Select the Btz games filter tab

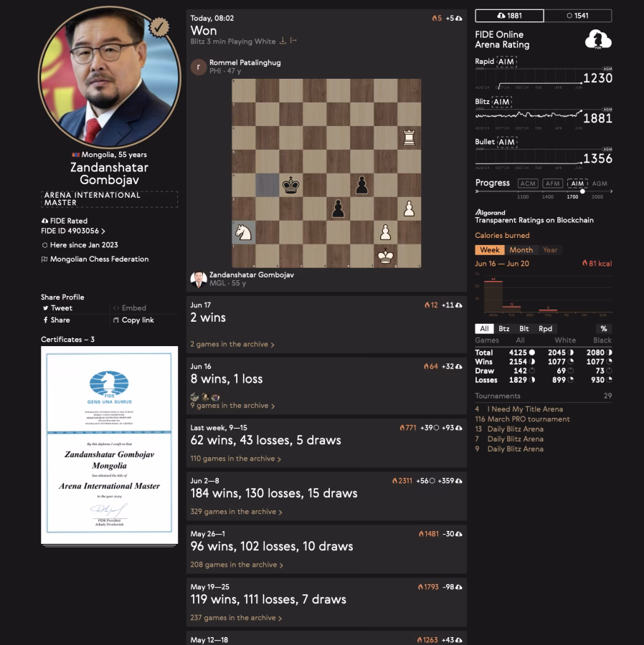click(504, 329)
